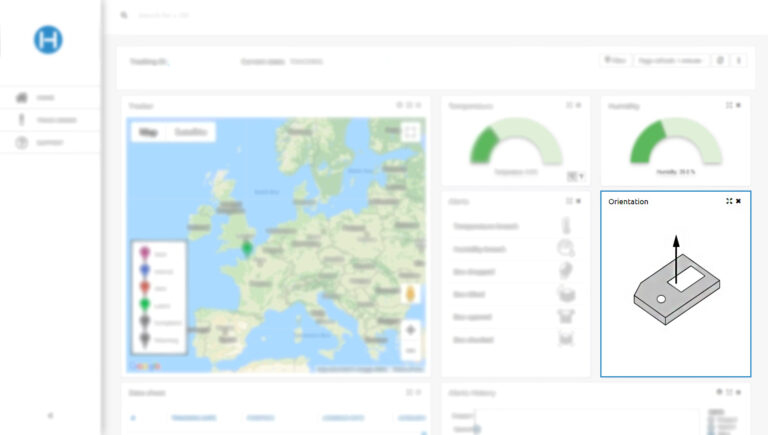Expand the Data sheet panel
768x435 pixels.
pos(409,392)
